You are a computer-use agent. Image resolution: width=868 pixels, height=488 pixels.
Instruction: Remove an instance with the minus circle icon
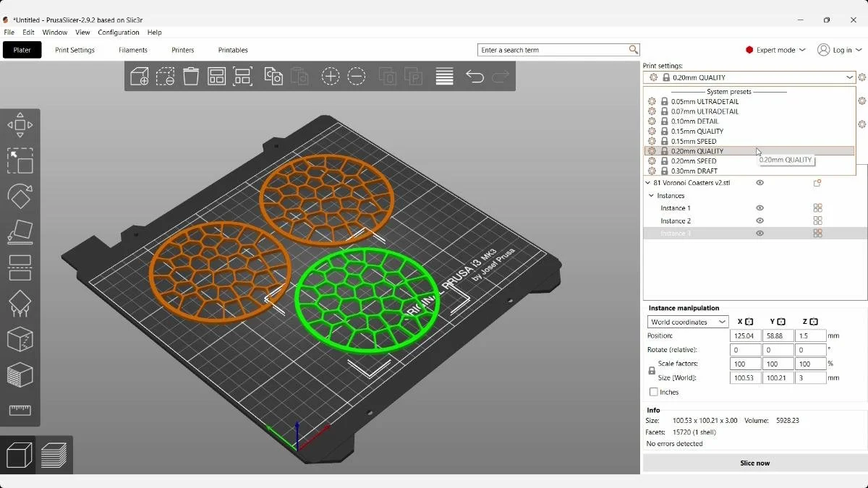pyautogui.click(x=357, y=77)
